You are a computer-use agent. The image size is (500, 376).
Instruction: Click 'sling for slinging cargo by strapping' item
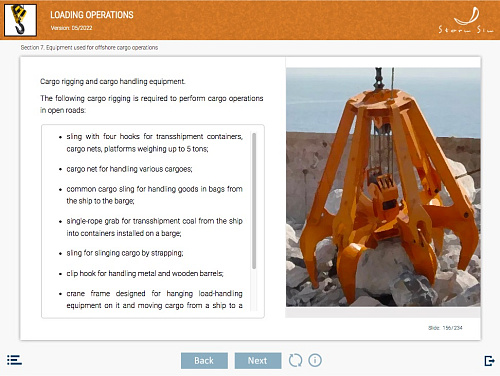point(125,253)
